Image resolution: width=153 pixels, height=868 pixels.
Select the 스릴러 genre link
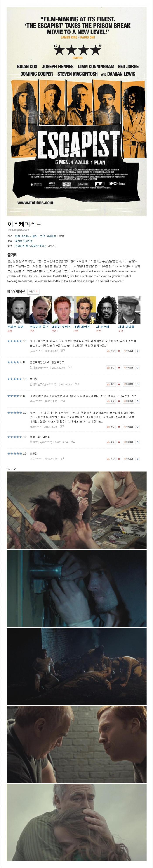(34, 237)
